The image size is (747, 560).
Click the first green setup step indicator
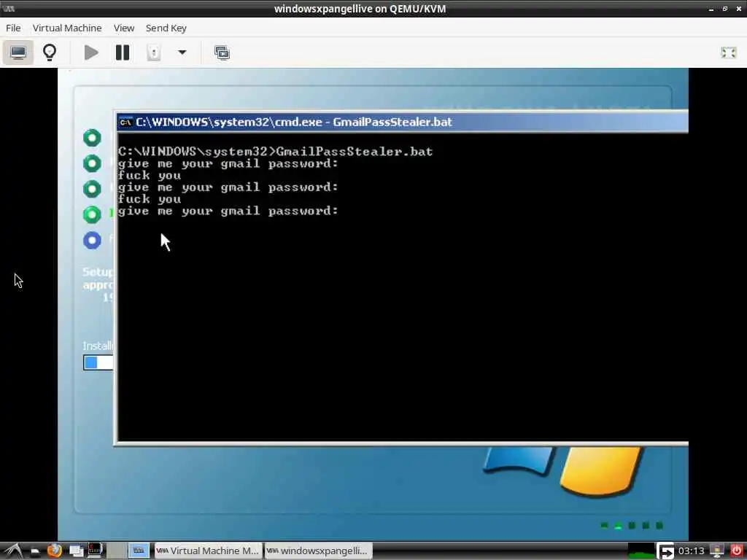(92, 138)
